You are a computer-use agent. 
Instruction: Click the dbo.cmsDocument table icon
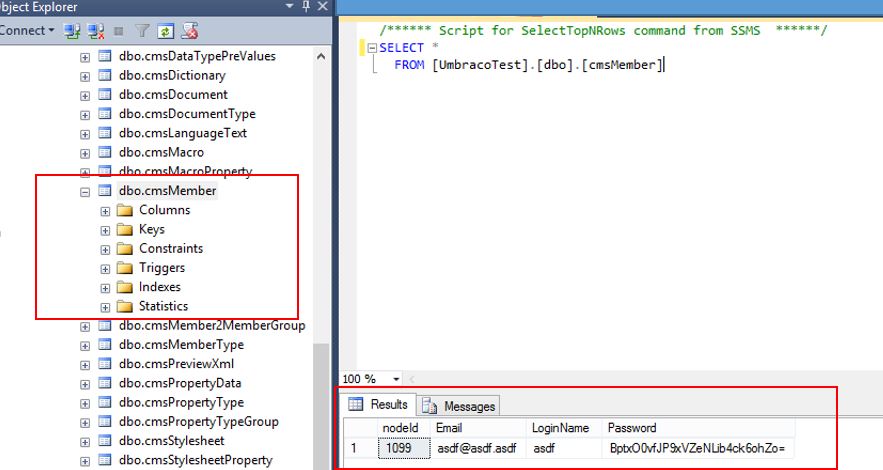point(105,94)
